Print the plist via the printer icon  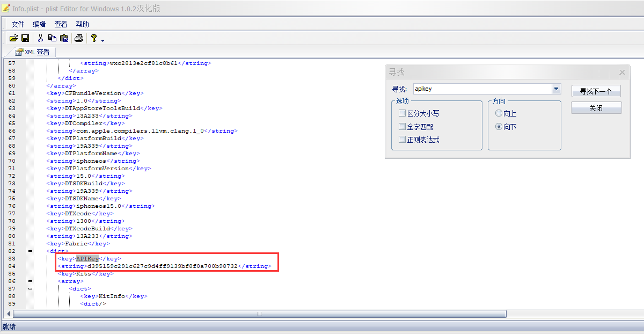78,38
